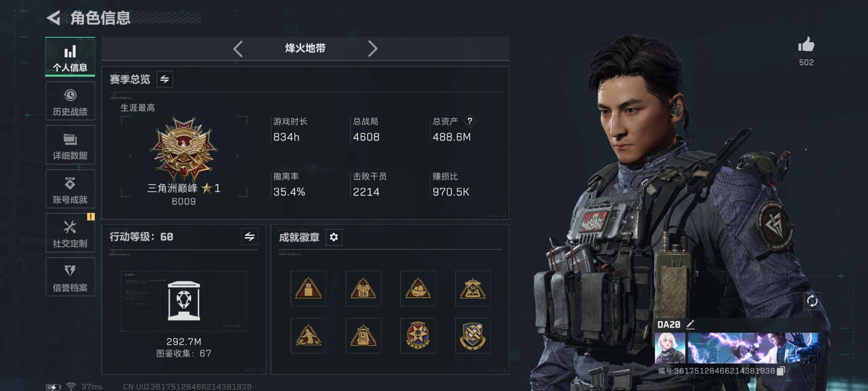Tap the thumbs-up like icon
This screenshot has width=868, height=391.
click(x=806, y=45)
